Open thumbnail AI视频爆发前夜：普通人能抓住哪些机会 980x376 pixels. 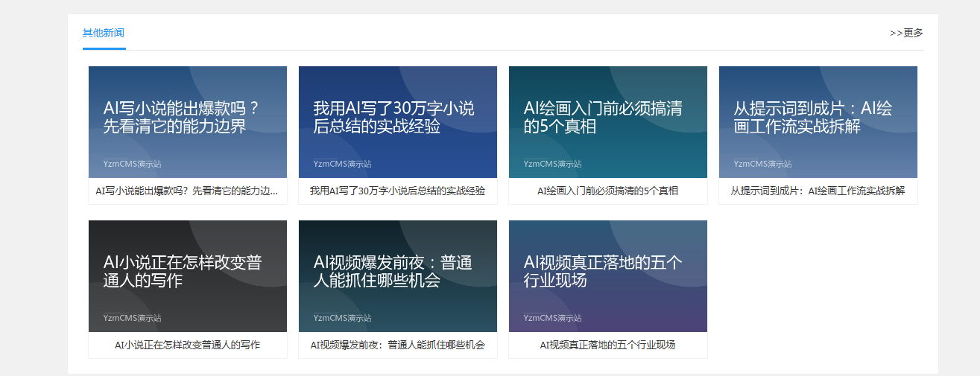[398, 276]
